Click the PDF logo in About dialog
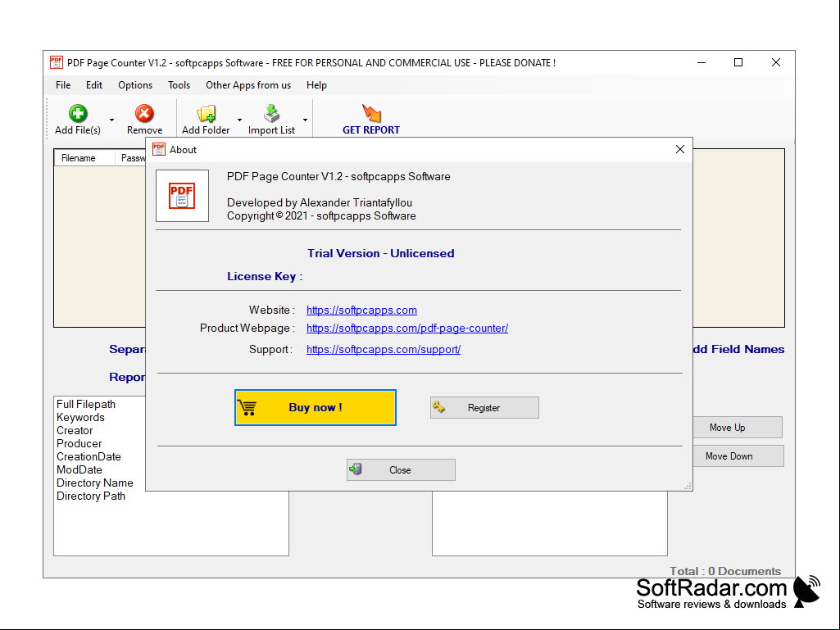 click(182, 196)
